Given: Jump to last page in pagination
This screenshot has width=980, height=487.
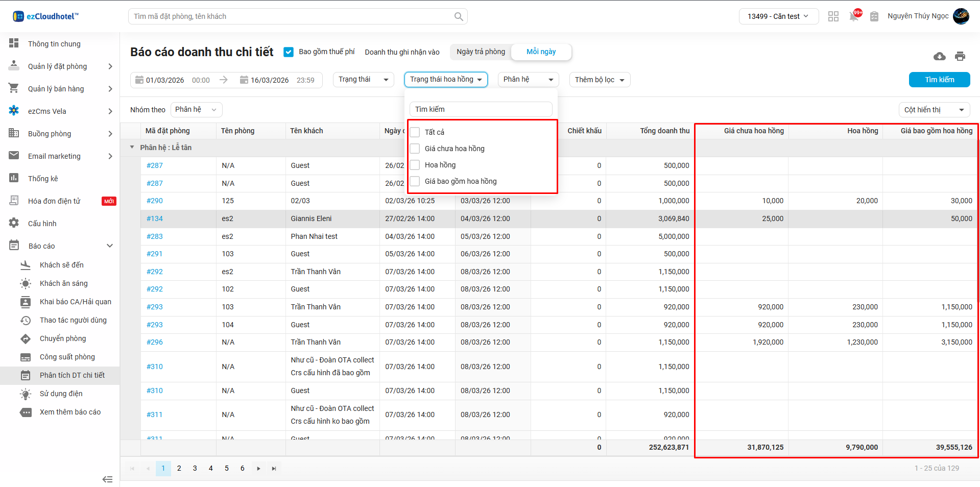Looking at the screenshot, I should pyautogui.click(x=274, y=469).
